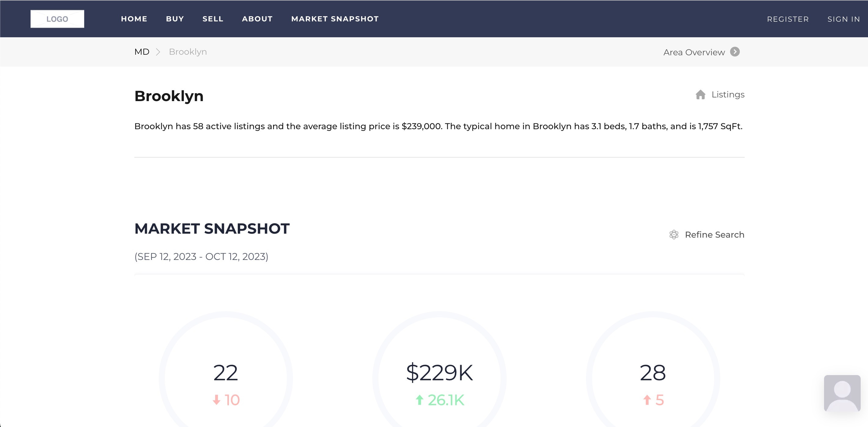Click the value 28 in third circle
The image size is (868, 427).
point(653,373)
